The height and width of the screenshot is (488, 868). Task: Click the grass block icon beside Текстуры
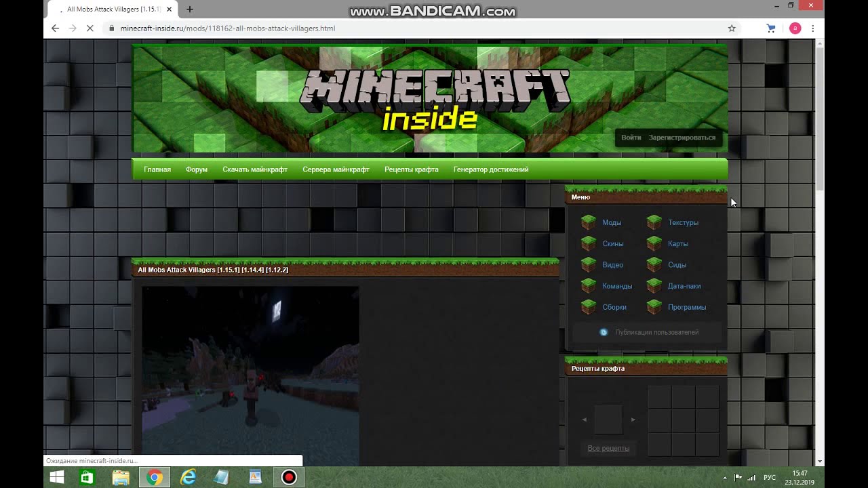654,222
